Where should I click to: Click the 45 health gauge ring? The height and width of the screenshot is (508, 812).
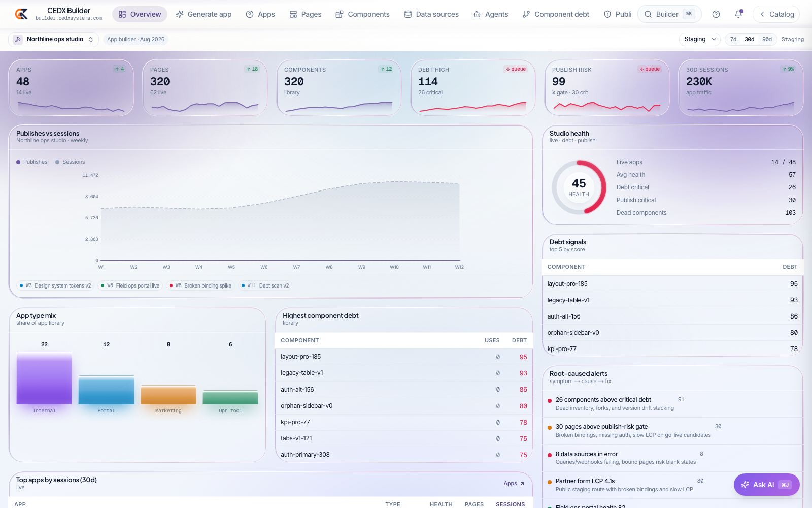point(579,187)
